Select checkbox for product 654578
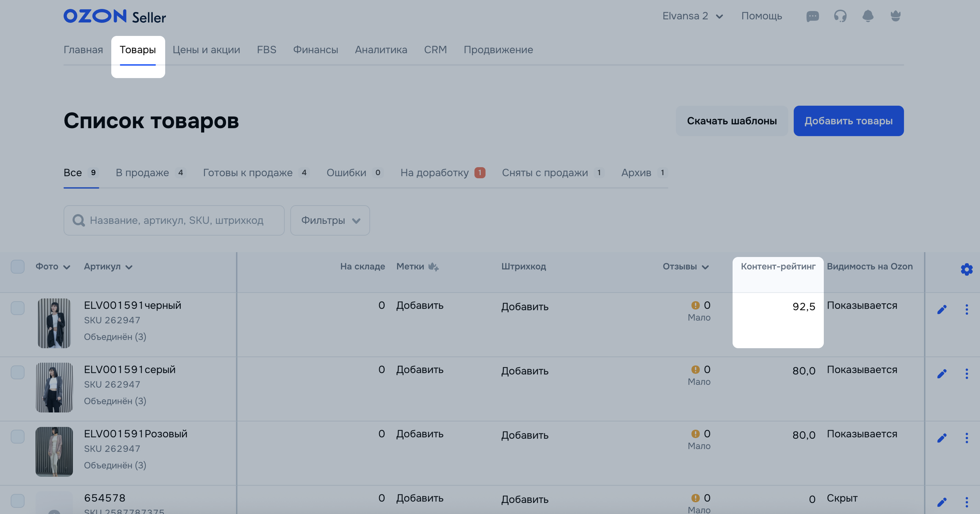 click(x=18, y=501)
